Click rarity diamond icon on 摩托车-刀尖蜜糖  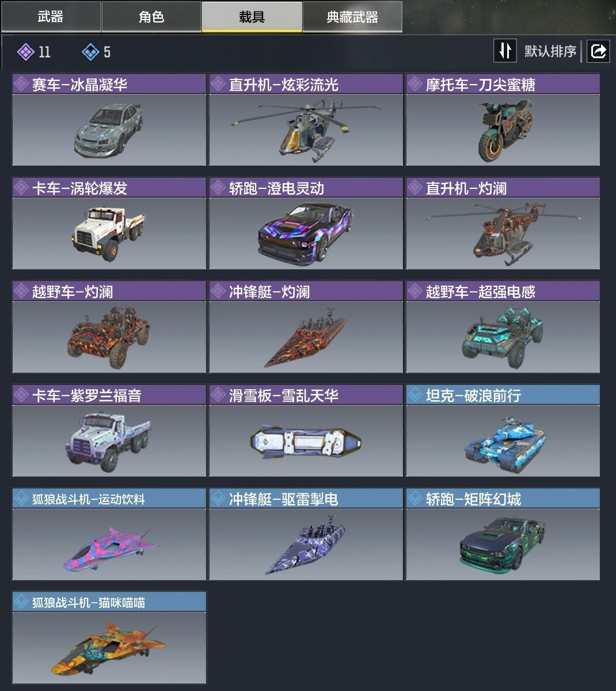pyautogui.click(x=415, y=84)
